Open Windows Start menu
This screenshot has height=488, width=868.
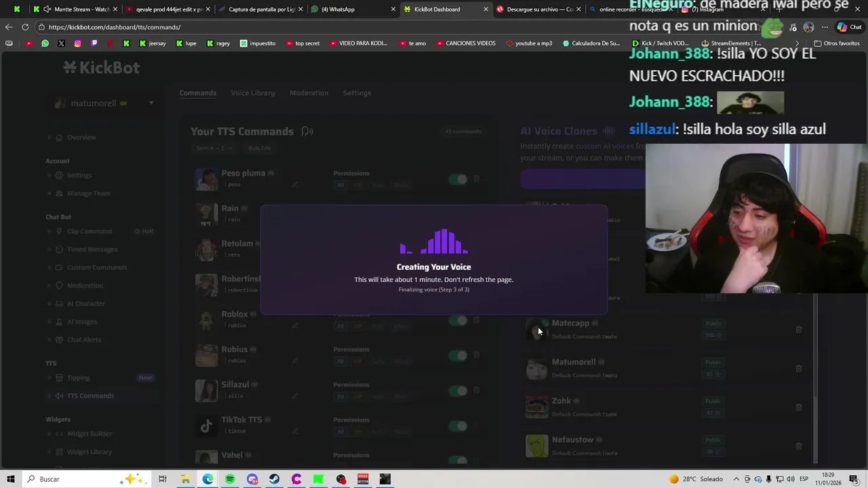pyautogui.click(x=11, y=479)
